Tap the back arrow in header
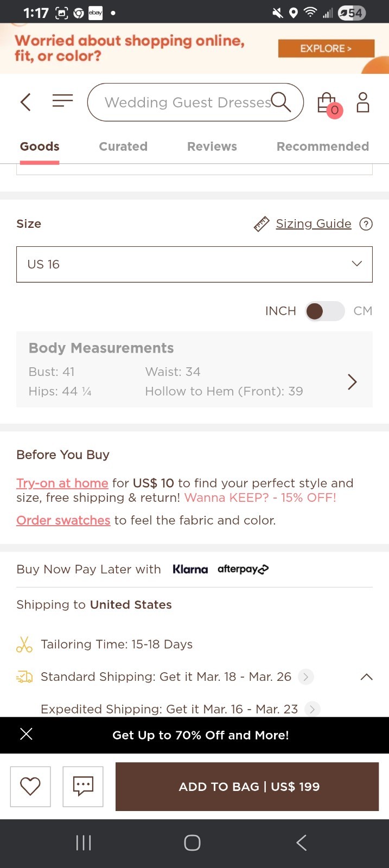 pos(25,102)
